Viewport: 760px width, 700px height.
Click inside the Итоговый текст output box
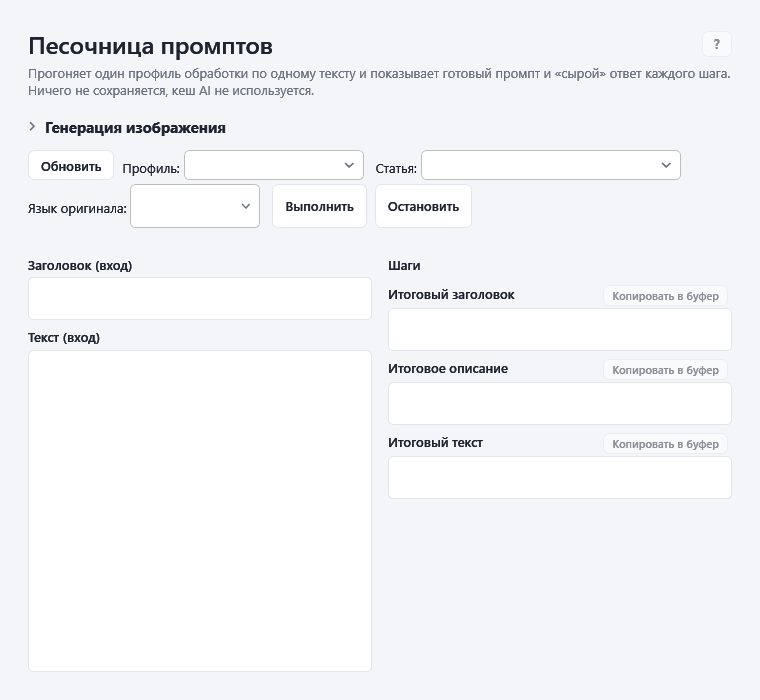point(560,477)
